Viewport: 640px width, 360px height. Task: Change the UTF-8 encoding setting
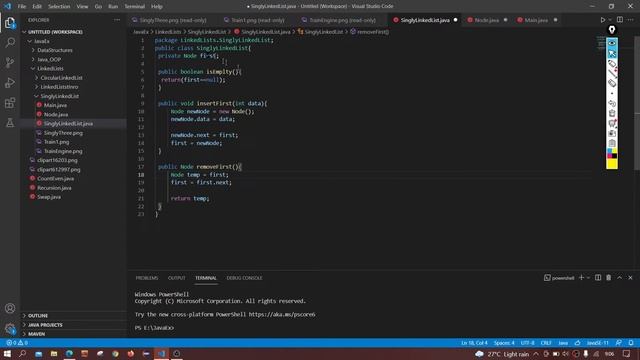[527, 343]
